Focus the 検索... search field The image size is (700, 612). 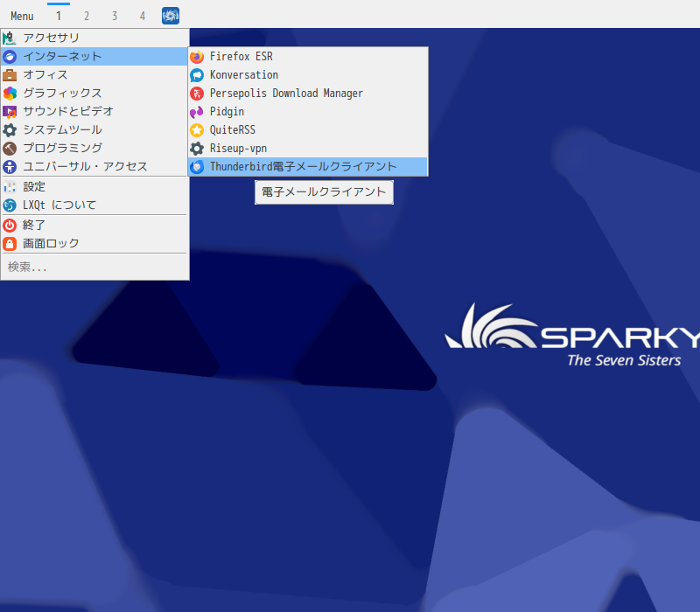tap(94, 267)
